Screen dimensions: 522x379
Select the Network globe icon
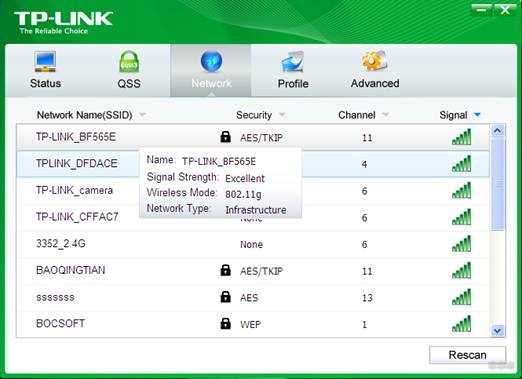click(x=211, y=61)
